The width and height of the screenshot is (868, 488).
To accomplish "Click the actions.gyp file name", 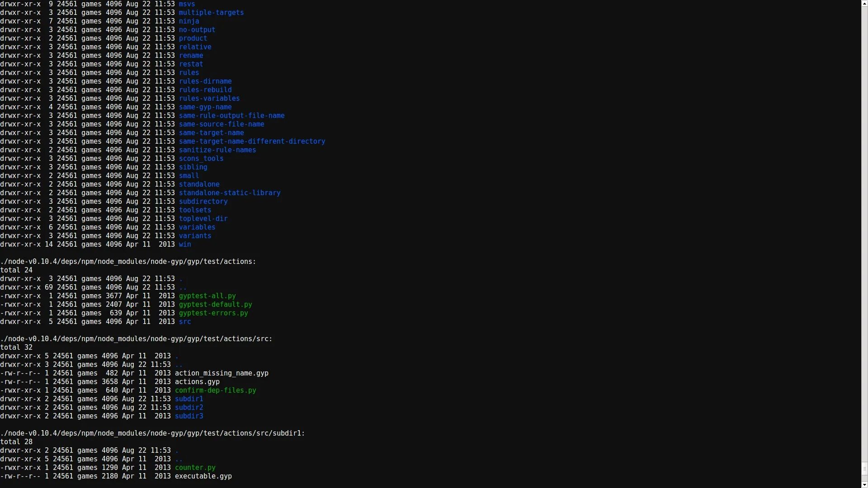I will (x=197, y=382).
